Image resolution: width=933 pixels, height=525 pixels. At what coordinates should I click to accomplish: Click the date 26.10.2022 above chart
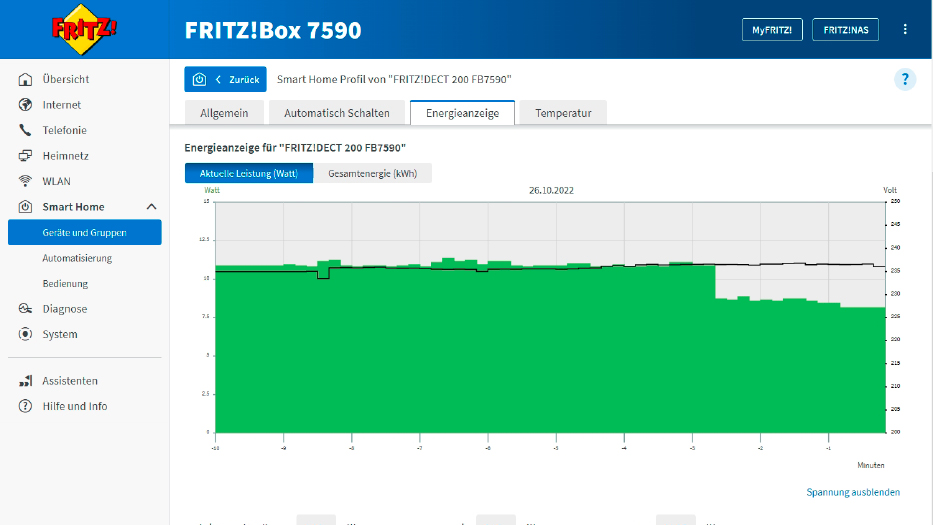[551, 190]
